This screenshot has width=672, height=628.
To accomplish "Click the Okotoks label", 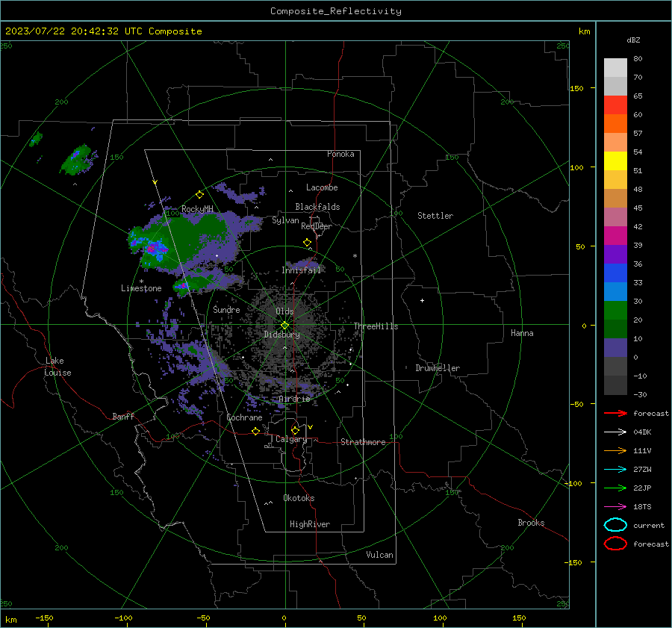I will (x=299, y=498).
